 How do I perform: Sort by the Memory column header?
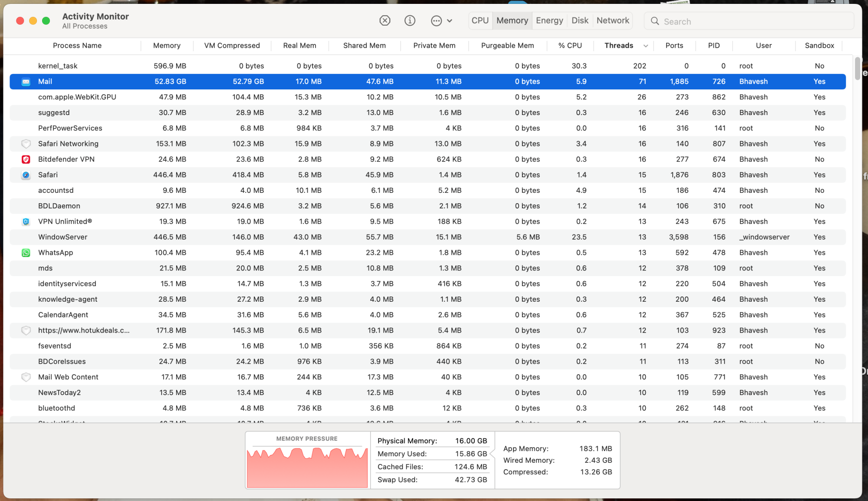point(167,46)
